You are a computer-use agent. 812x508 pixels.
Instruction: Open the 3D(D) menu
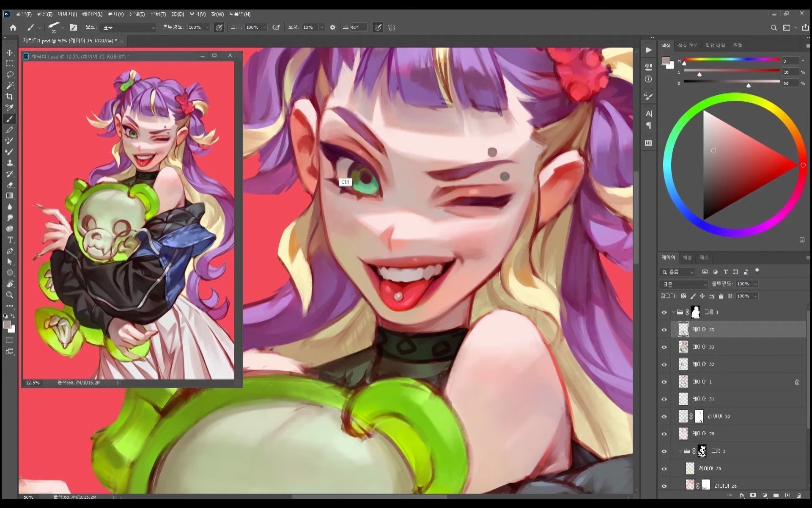pos(177,14)
